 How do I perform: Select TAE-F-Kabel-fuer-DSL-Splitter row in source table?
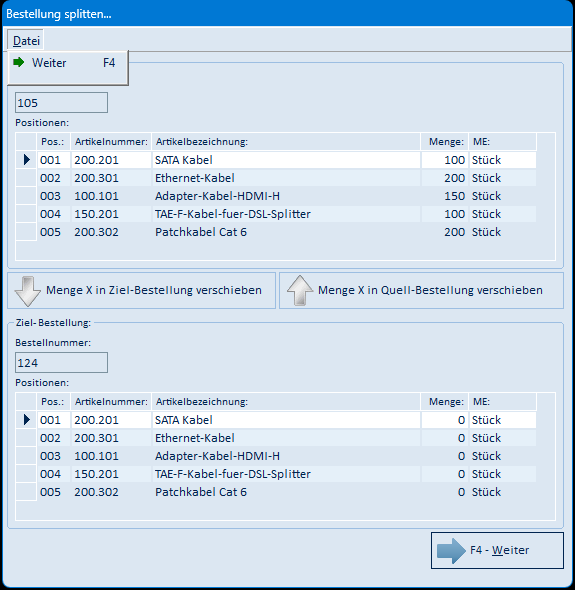286,214
